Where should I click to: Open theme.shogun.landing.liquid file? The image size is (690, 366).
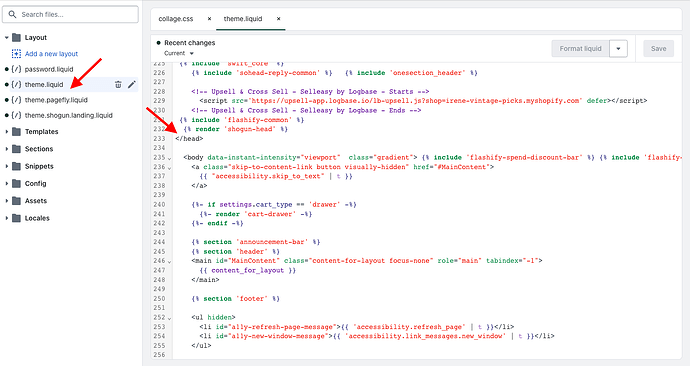coord(69,115)
